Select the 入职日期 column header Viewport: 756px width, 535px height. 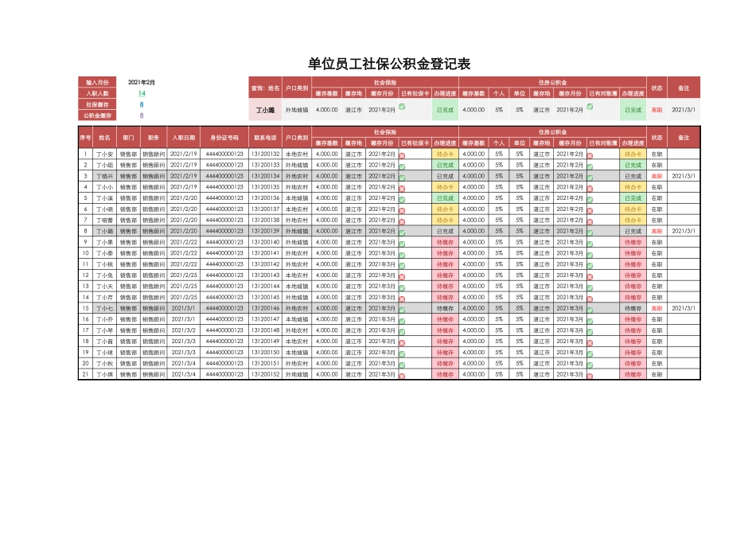pos(184,138)
